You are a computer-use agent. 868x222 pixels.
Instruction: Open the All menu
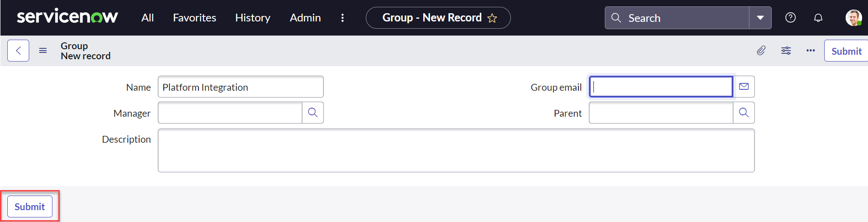(x=147, y=18)
